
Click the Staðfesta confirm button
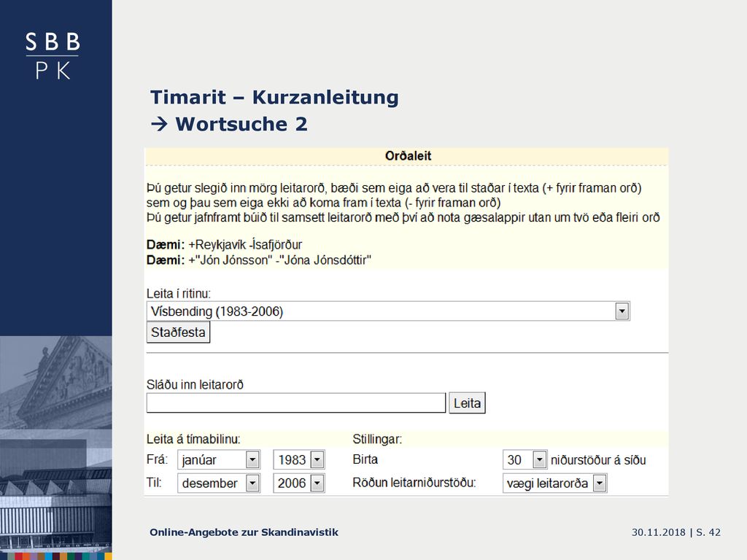178,332
